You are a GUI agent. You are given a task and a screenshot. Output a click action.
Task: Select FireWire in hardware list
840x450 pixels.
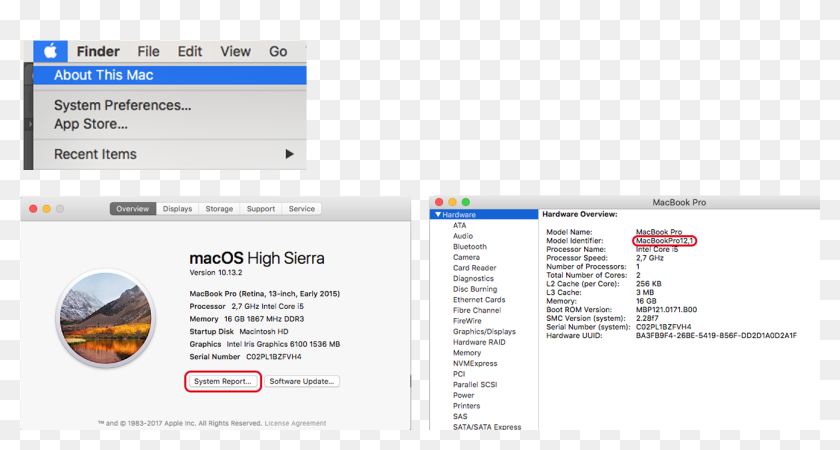[467, 321]
